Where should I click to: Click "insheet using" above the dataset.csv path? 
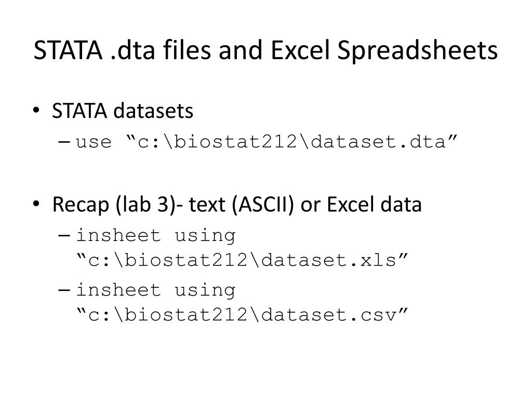(156, 290)
